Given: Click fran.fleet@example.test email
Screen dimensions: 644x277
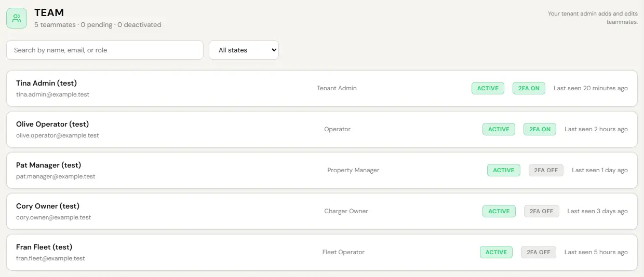Looking at the screenshot, I should (50, 258).
